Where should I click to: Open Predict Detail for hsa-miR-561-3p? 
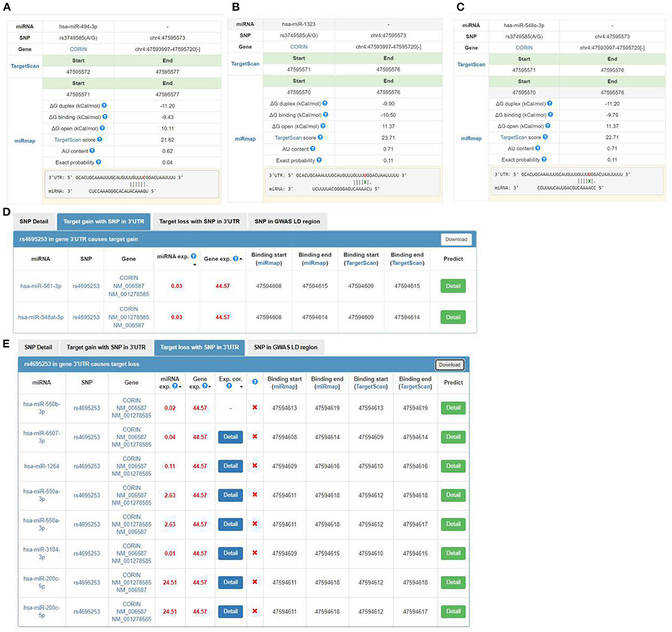453,286
